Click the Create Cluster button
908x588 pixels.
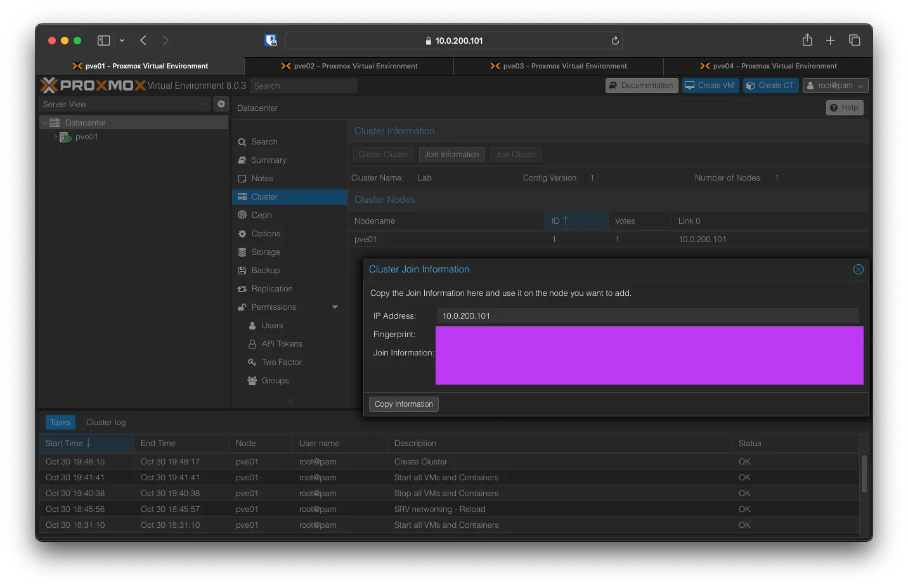click(383, 155)
